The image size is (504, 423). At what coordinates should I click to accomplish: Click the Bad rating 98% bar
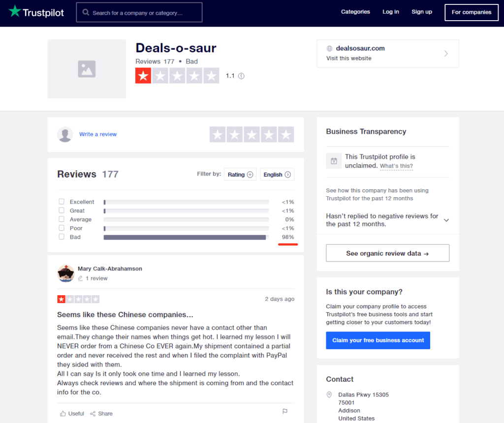pos(186,238)
